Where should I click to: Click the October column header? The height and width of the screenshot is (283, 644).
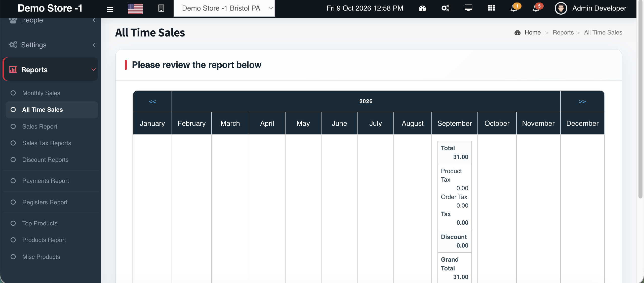click(497, 123)
